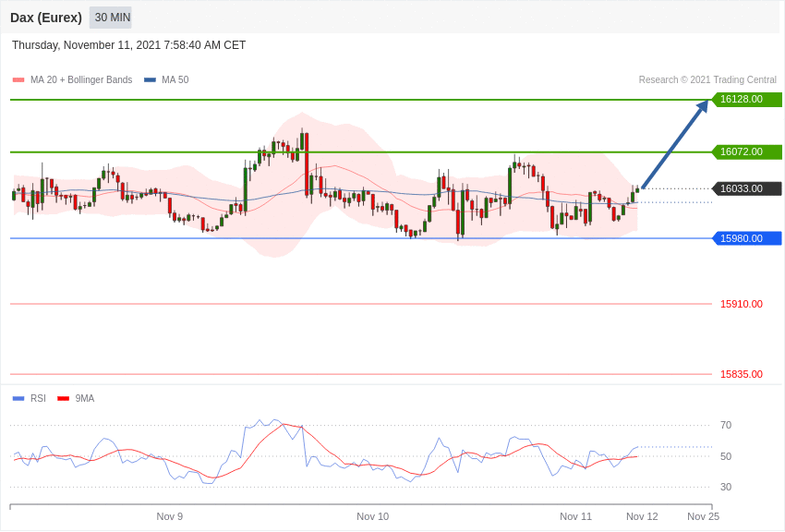
Task: Click the RSI 50 level label
Action: (726, 456)
